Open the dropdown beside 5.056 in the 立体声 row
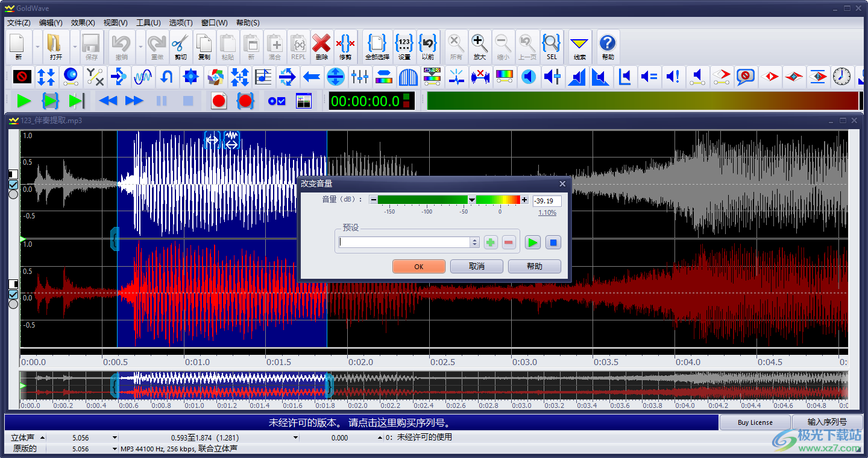868x458 pixels. (x=115, y=437)
